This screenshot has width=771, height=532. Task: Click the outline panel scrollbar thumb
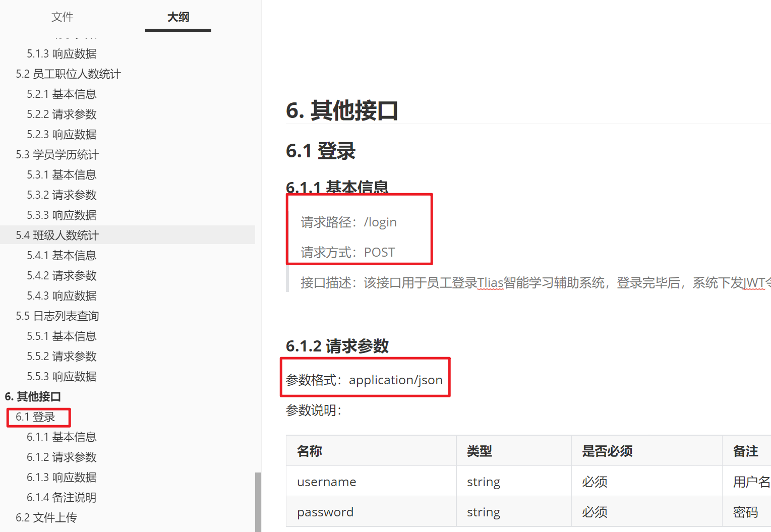point(258,502)
